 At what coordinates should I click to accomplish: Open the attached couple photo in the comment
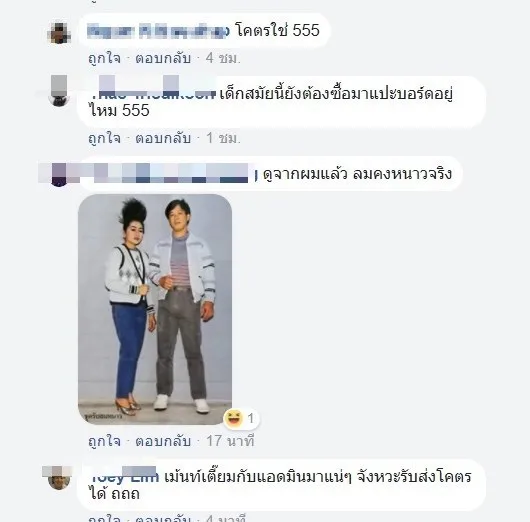click(x=155, y=309)
